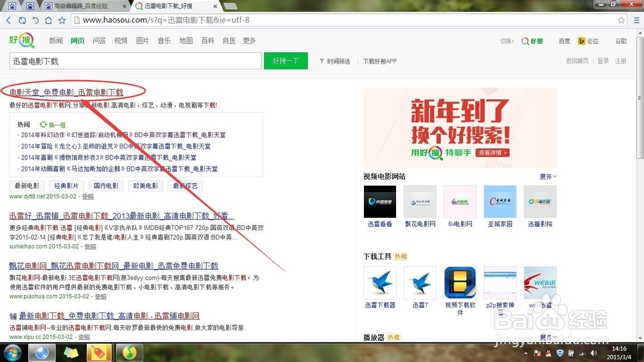The image size is (644, 362).
Task: Open the 龙之心3 hot movie link
Action: click(x=116, y=146)
